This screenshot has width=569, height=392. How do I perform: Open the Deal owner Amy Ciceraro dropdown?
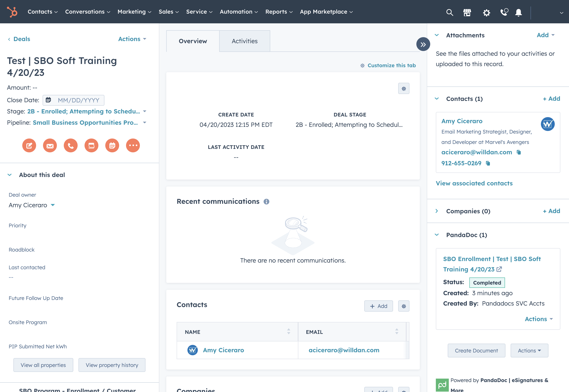(32, 205)
